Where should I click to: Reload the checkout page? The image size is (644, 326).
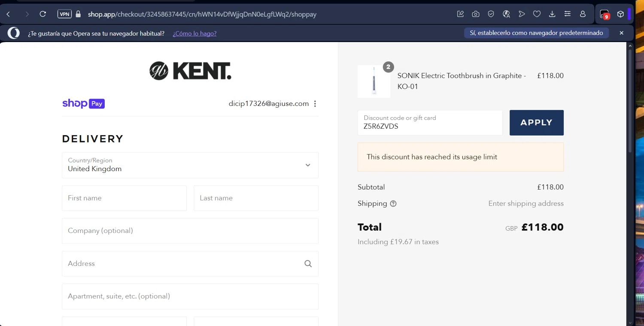tap(43, 14)
